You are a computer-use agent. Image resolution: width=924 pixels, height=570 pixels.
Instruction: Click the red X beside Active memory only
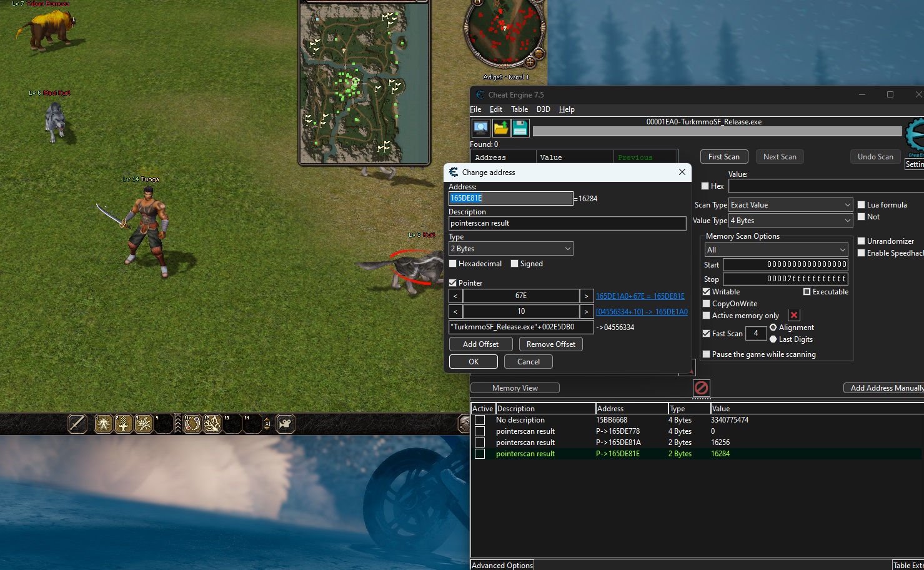click(x=794, y=316)
